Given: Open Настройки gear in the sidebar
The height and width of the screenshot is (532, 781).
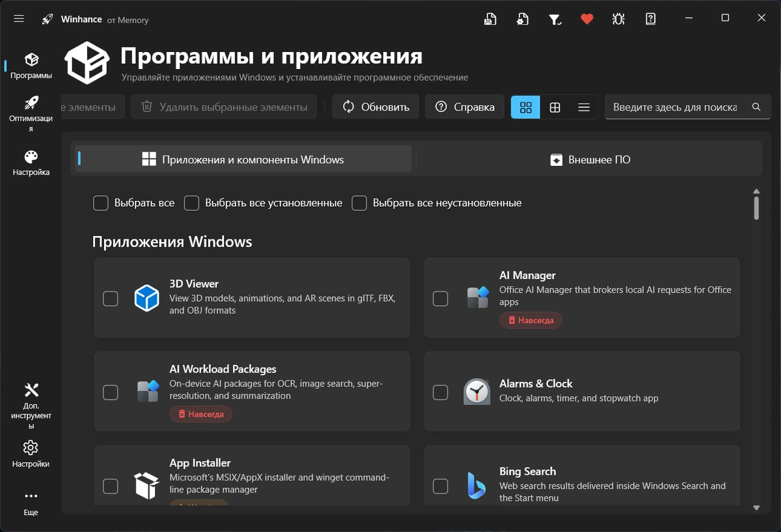Looking at the screenshot, I should pos(31,454).
